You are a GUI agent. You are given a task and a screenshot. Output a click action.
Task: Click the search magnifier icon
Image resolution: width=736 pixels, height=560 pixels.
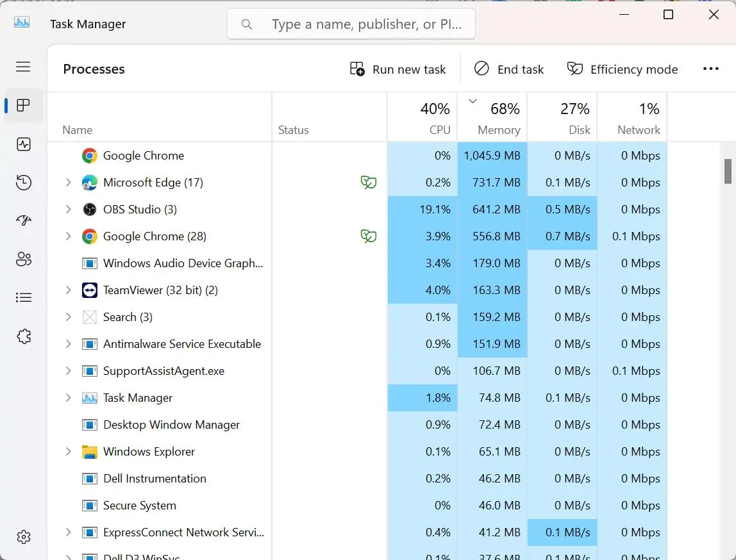pos(246,24)
